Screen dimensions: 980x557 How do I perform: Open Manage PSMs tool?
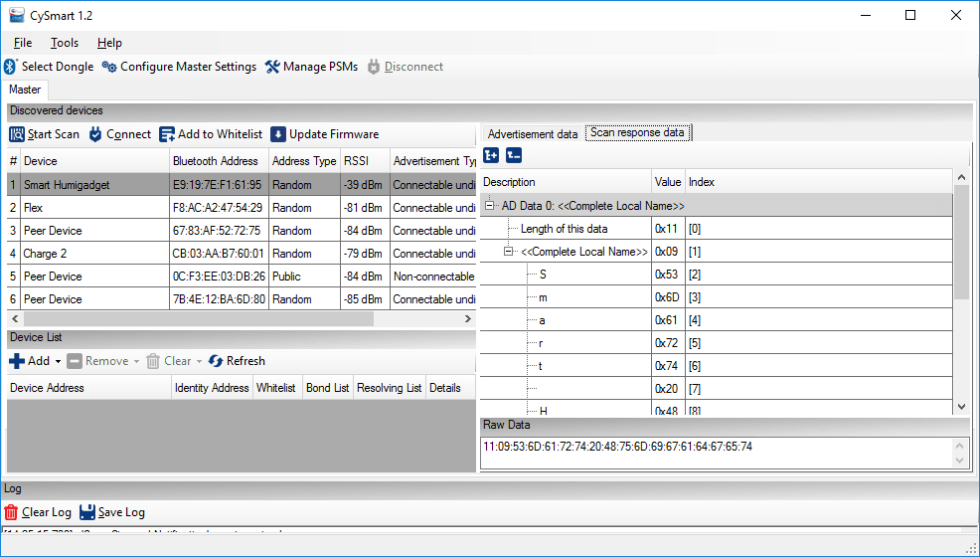pos(311,67)
